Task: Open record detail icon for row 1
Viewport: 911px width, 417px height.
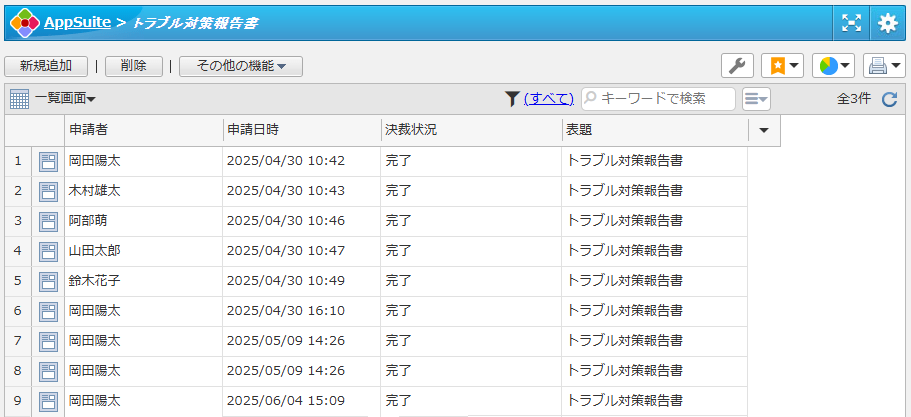Action: (48, 162)
